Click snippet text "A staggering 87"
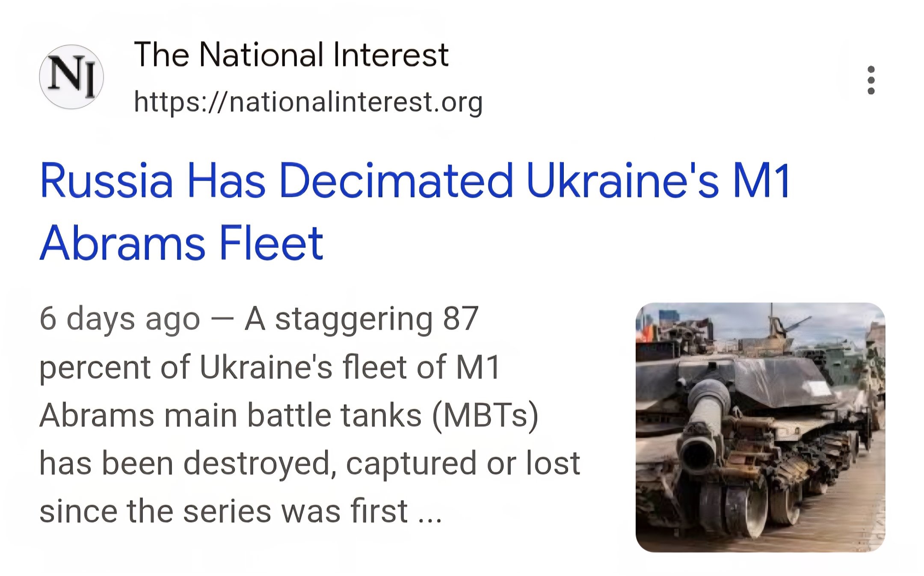 click(361, 319)
